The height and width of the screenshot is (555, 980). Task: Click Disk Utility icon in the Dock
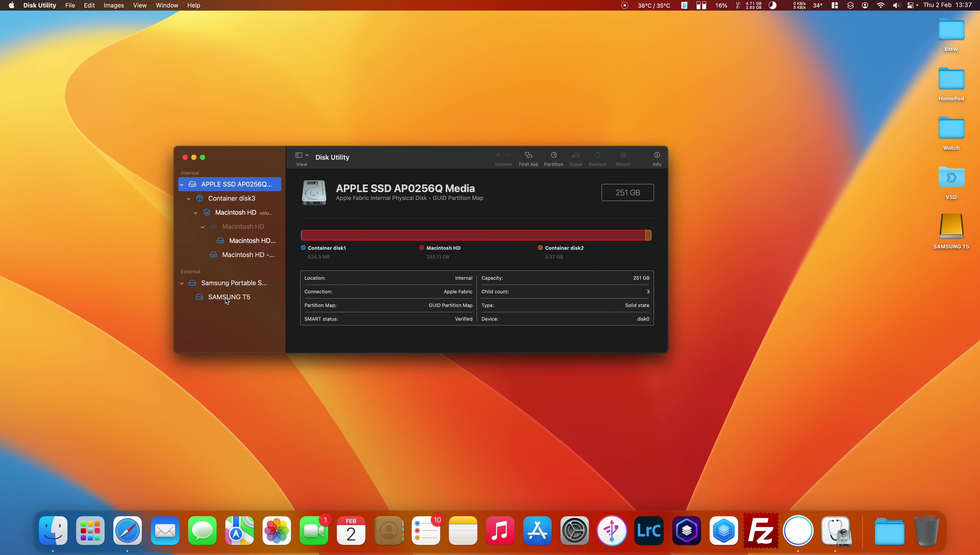(x=836, y=531)
